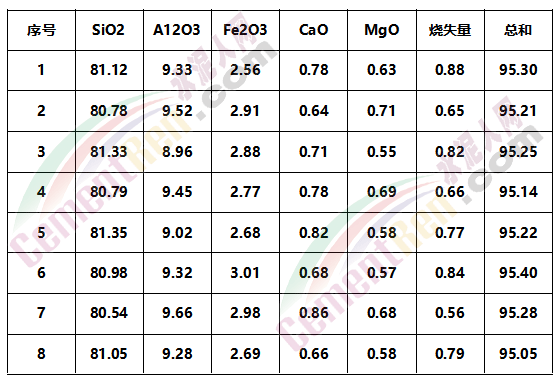Select the CaO value 0.86

click(x=314, y=313)
